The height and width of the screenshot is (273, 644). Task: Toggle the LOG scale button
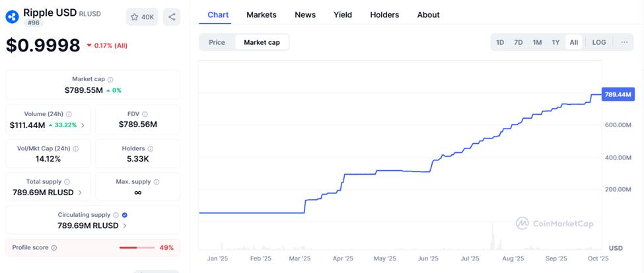599,42
